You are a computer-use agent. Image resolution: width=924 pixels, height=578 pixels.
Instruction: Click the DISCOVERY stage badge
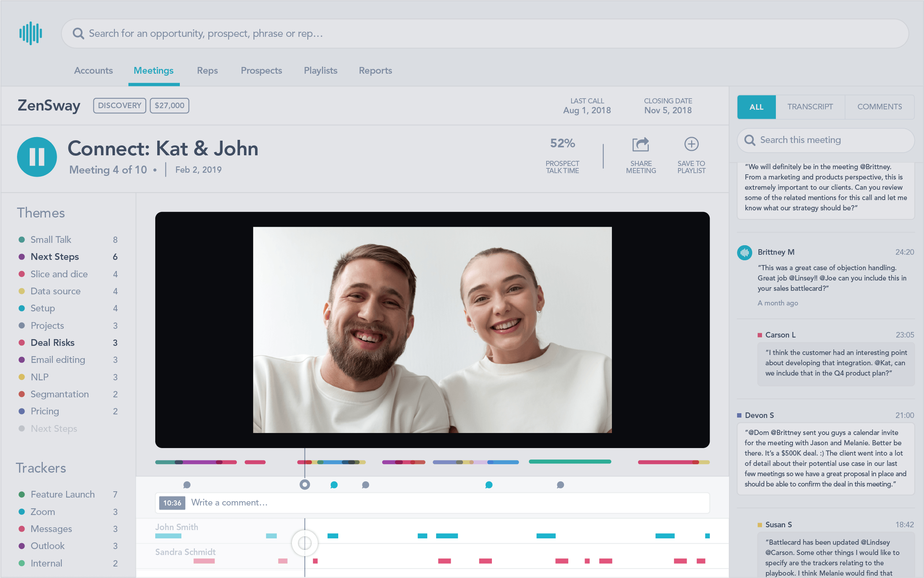119,105
